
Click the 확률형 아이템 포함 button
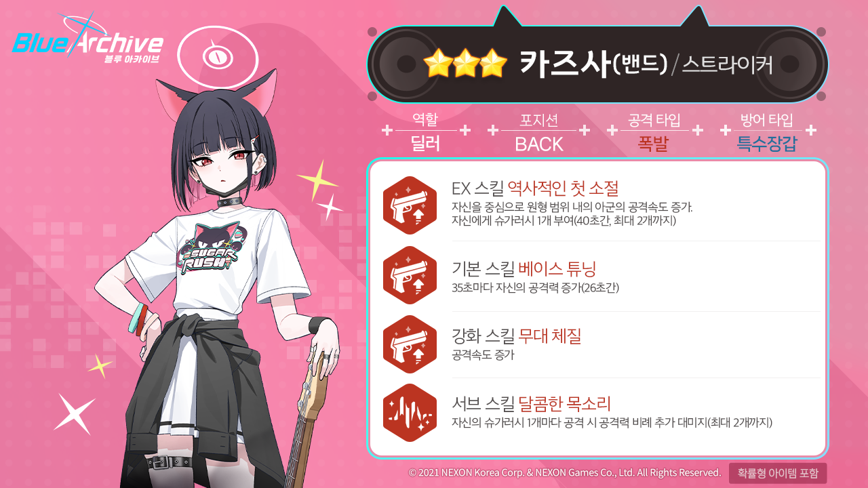click(x=778, y=473)
